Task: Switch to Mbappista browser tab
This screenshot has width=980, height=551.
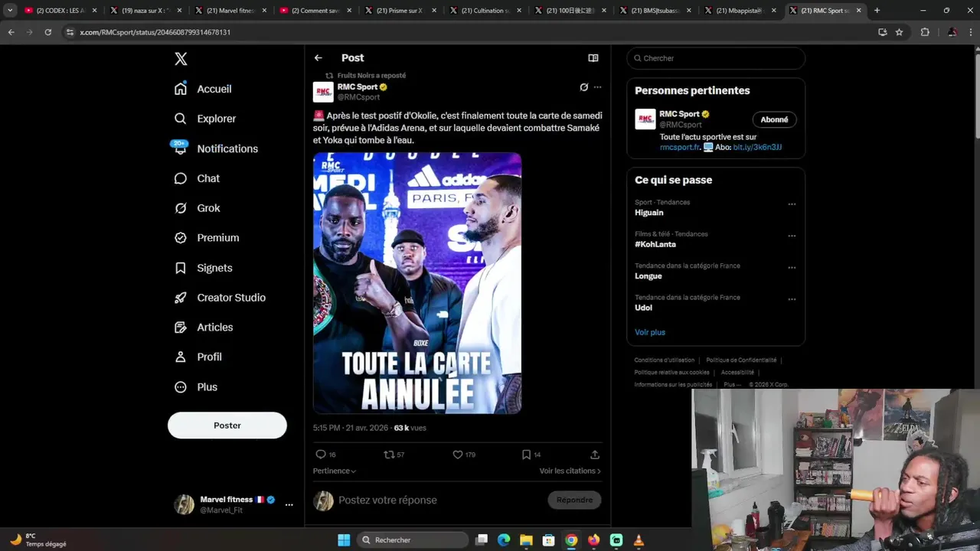Action: click(x=740, y=11)
